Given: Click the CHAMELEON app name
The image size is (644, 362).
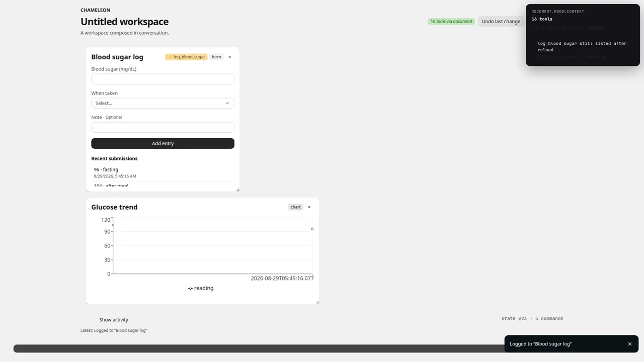Looking at the screenshot, I should point(95,10).
